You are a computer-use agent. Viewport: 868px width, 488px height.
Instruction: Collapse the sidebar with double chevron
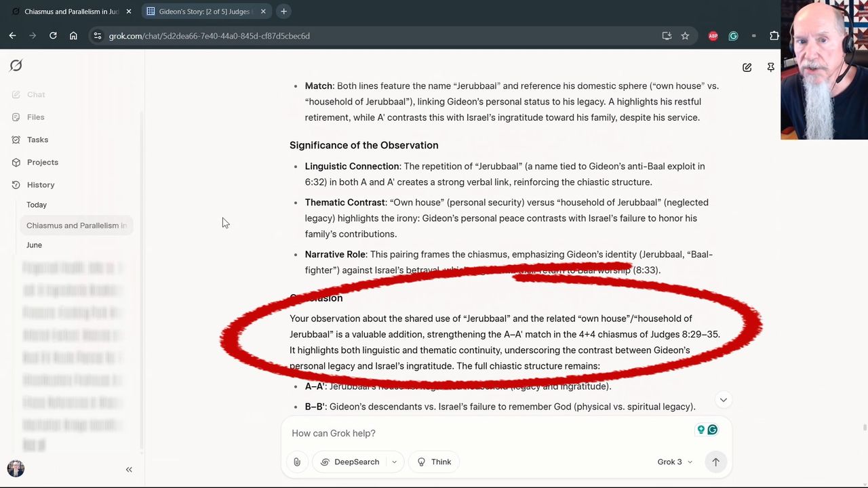129,469
